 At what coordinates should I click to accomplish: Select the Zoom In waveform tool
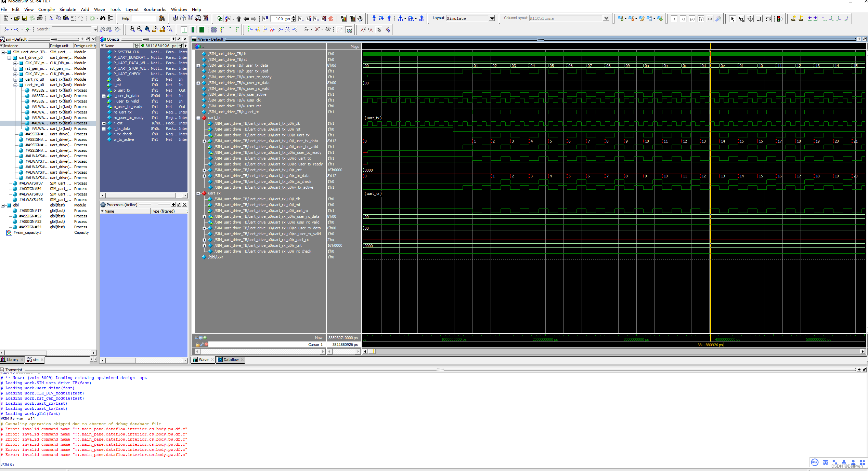(132, 29)
